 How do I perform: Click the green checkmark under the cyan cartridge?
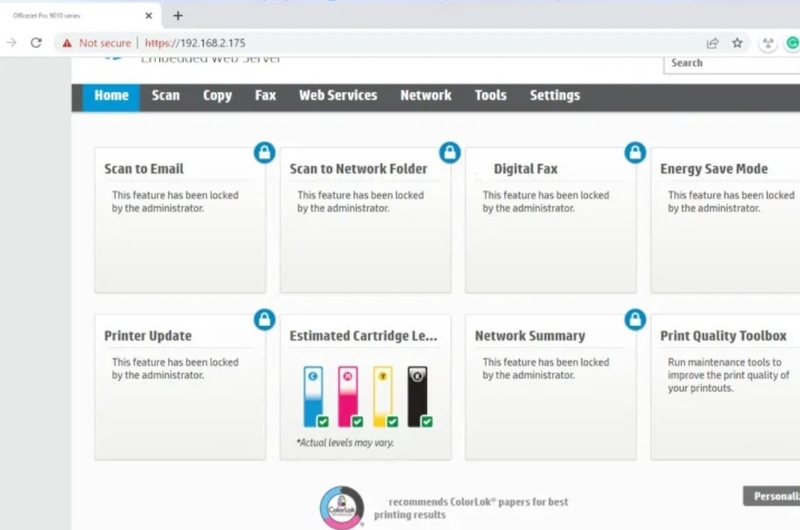pos(323,422)
